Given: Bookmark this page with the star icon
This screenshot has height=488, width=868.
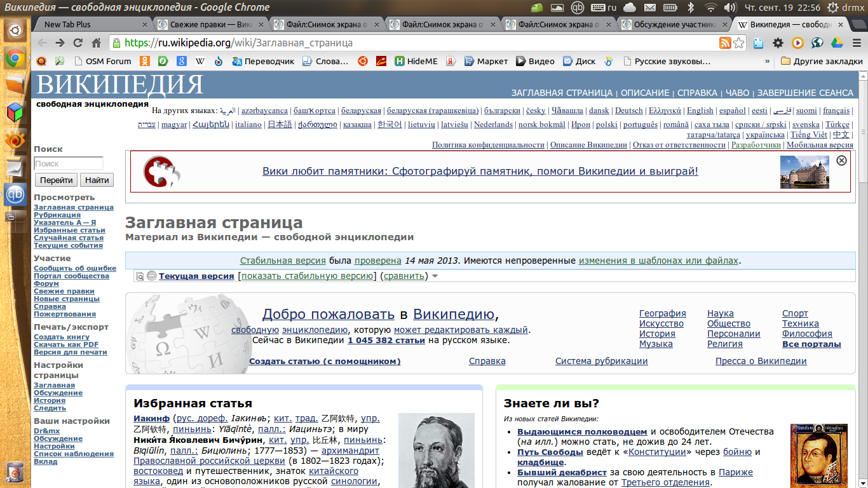Looking at the screenshot, I should pos(738,43).
